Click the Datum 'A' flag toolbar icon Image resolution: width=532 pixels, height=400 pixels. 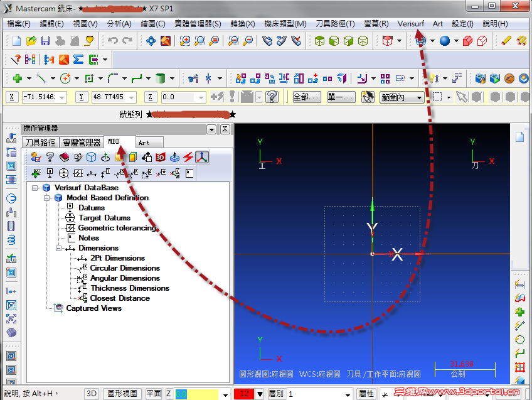pos(50,173)
